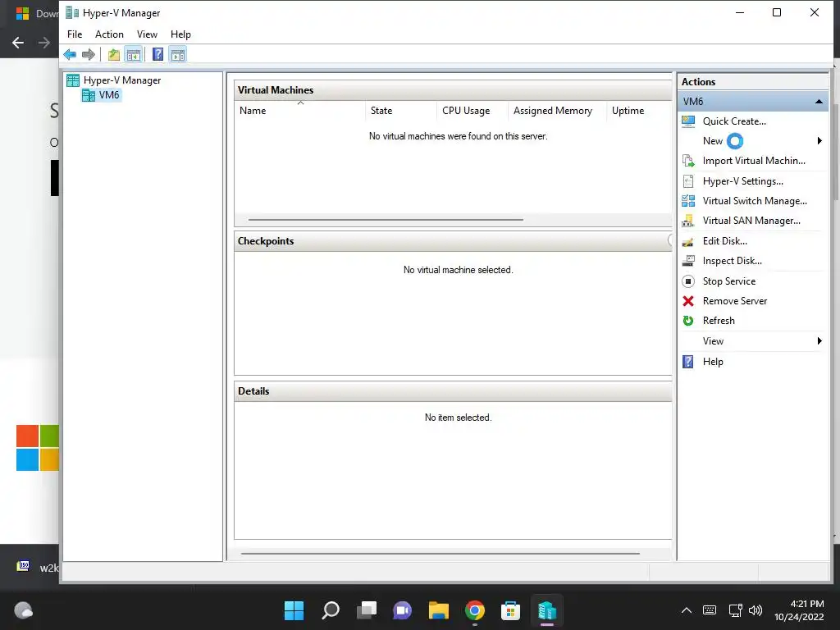Viewport: 840px width, 630px height.
Task: Click the Help icon in Actions pane
Action: tap(688, 362)
